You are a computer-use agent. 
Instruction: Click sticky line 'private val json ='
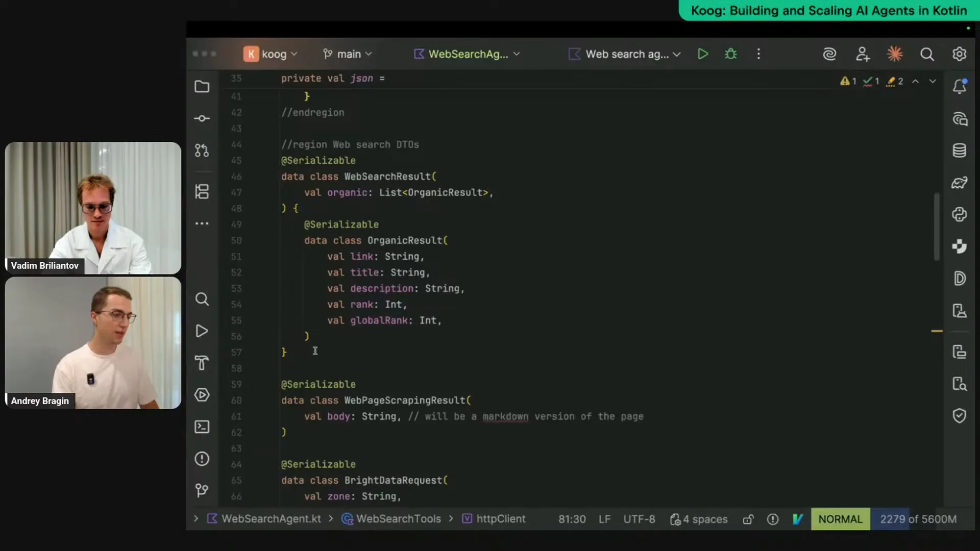(333, 79)
